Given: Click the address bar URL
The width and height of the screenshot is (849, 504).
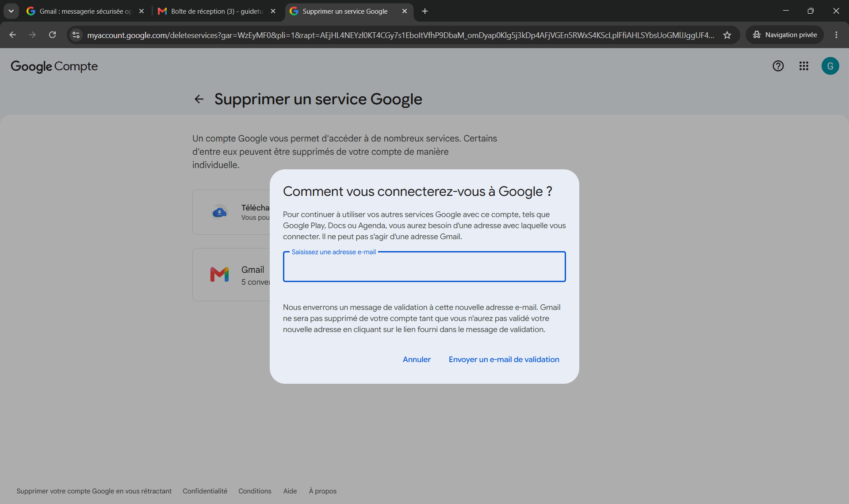Looking at the screenshot, I should pos(400,35).
